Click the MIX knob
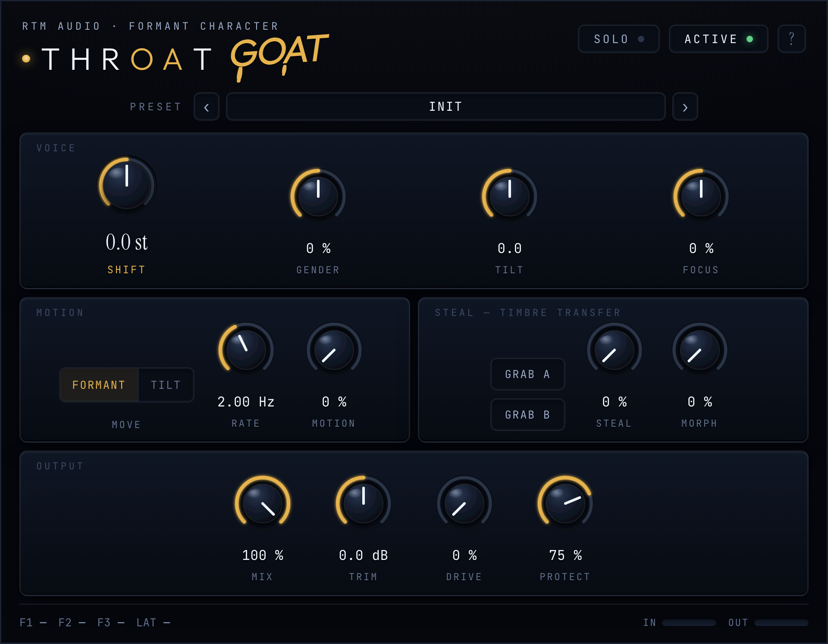 (262, 503)
